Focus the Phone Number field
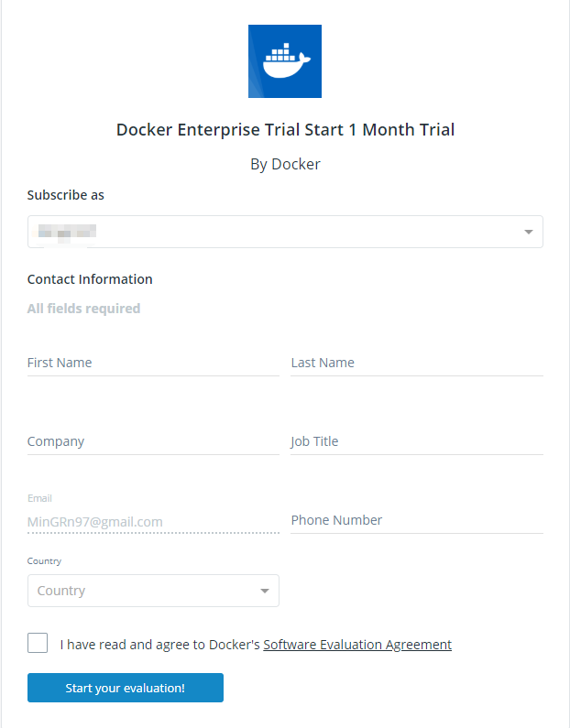This screenshot has width=570, height=728. pos(416,520)
